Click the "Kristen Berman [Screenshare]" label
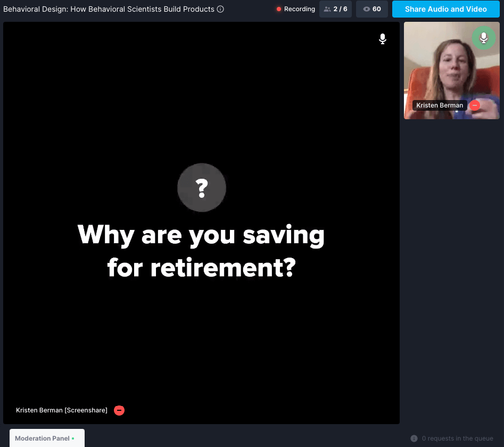Image resolution: width=504 pixels, height=447 pixels. coord(62,410)
